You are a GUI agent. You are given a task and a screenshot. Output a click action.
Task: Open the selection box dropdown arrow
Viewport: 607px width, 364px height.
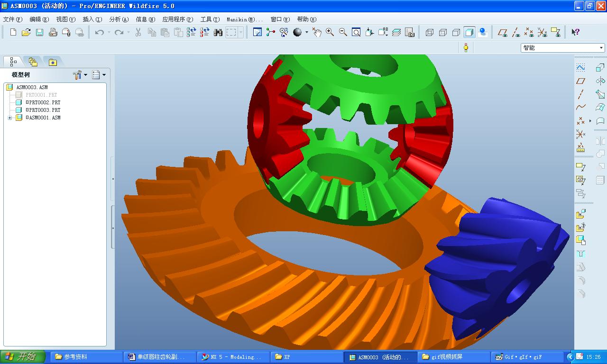[x=241, y=32]
